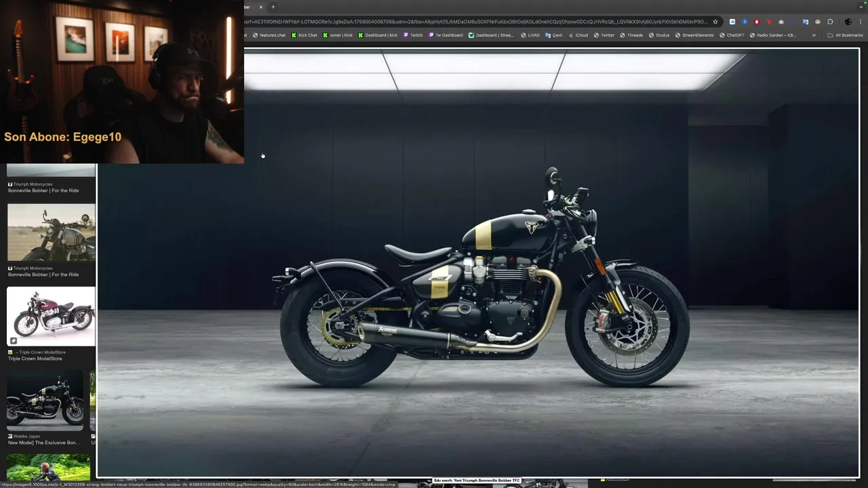Open the Çevir bookmark
868x488 pixels.
[554, 35]
